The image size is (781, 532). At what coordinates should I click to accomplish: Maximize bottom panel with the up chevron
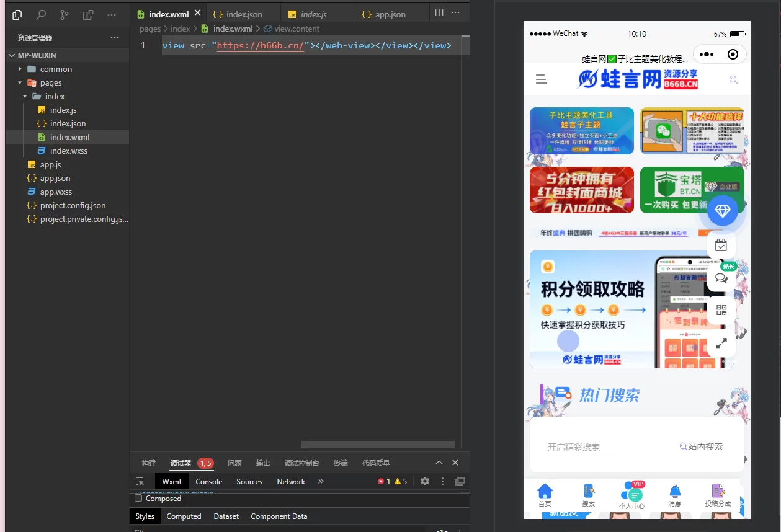(439, 463)
